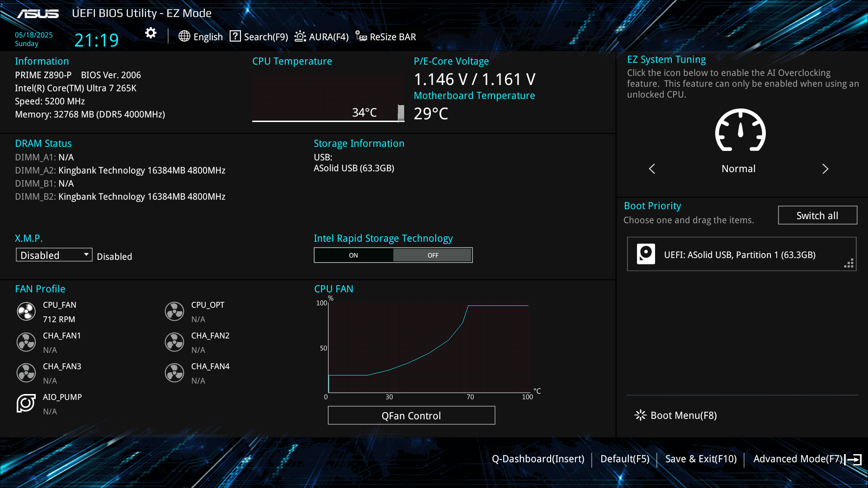Click the AIO_PUMP pump icon

[x=26, y=403]
